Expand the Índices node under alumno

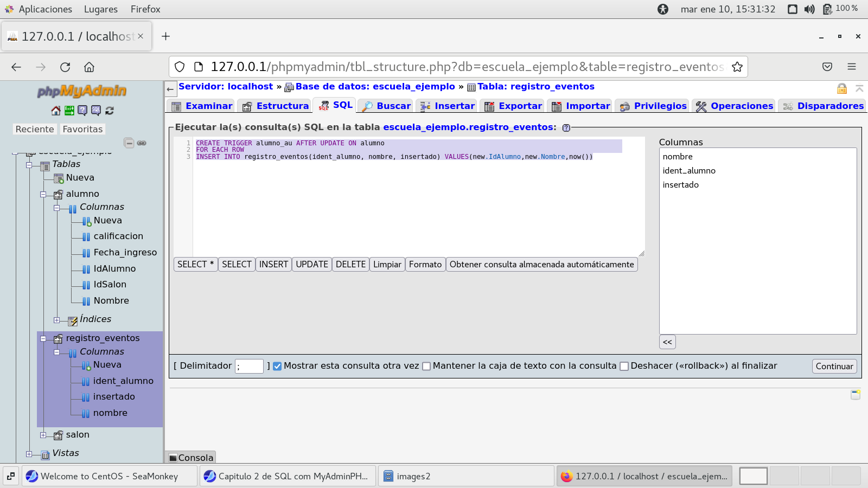tap(57, 320)
